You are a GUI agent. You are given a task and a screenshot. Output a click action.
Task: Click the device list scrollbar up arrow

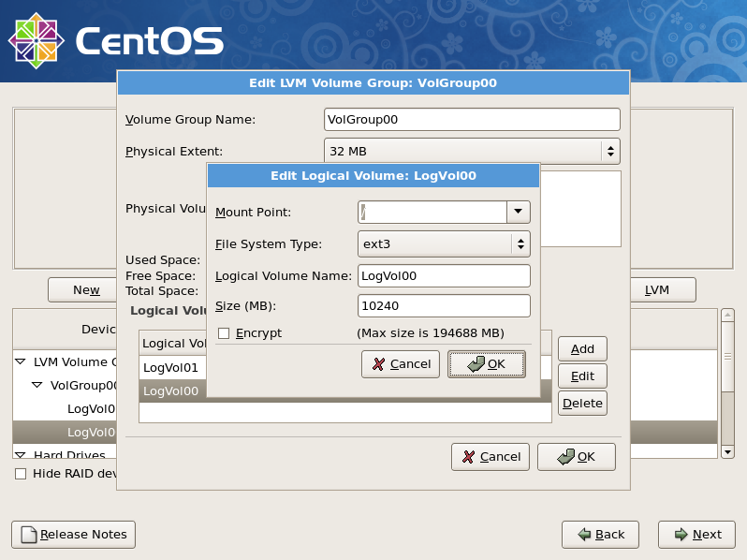[727, 315]
